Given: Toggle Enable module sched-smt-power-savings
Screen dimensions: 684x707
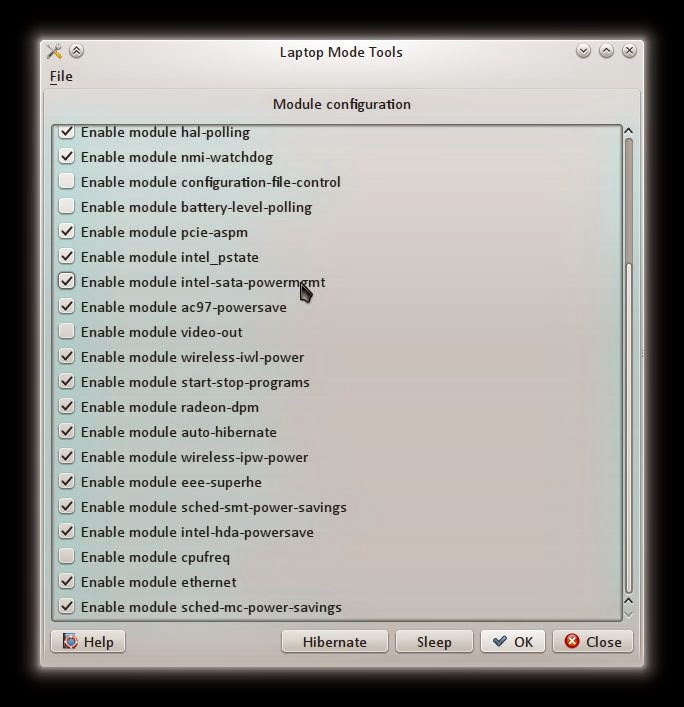Looking at the screenshot, I should tap(67, 506).
